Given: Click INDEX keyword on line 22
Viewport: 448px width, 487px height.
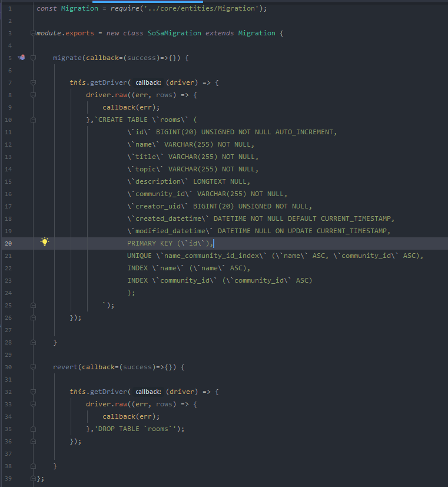Looking at the screenshot, I should pos(137,268).
